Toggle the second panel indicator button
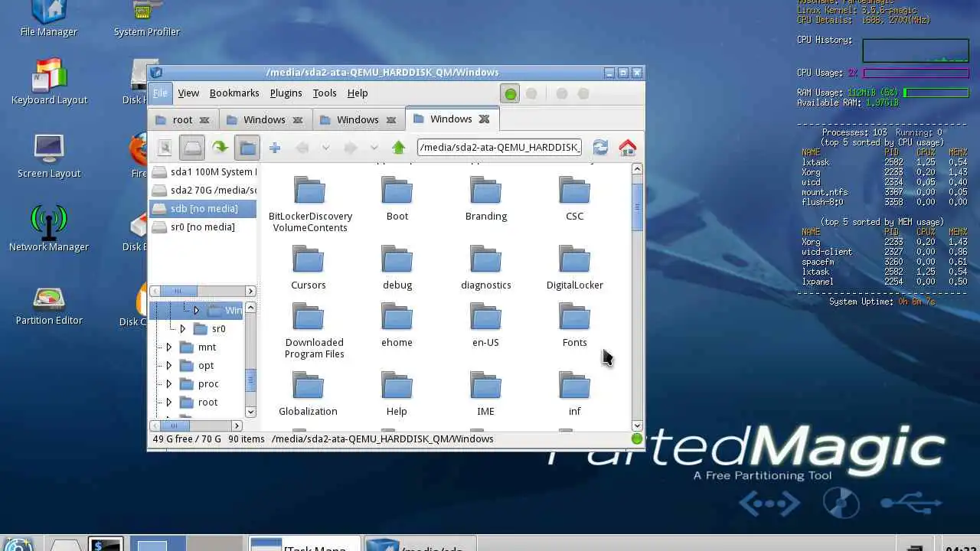980x551 pixels. [531, 93]
